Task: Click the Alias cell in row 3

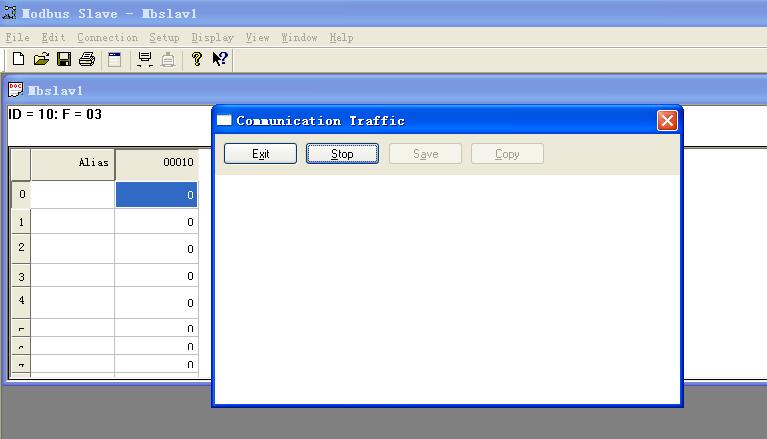Action: pyautogui.click(x=73, y=276)
